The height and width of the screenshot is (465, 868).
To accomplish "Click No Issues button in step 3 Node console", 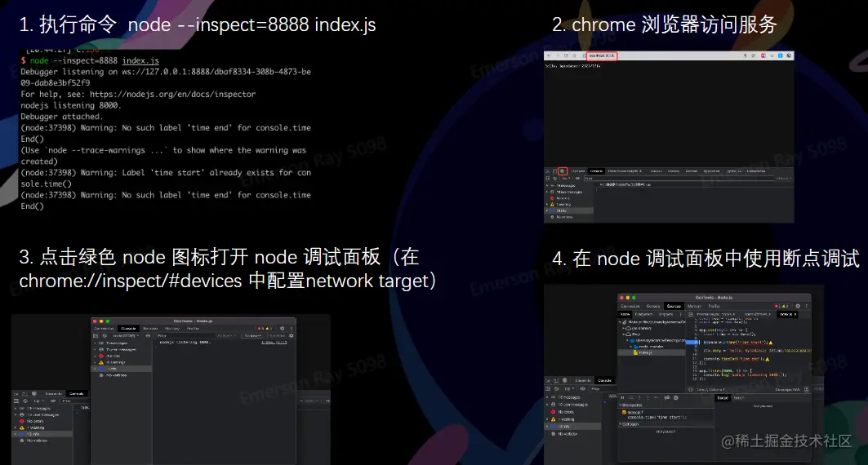I will pyautogui.click(x=253, y=335).
